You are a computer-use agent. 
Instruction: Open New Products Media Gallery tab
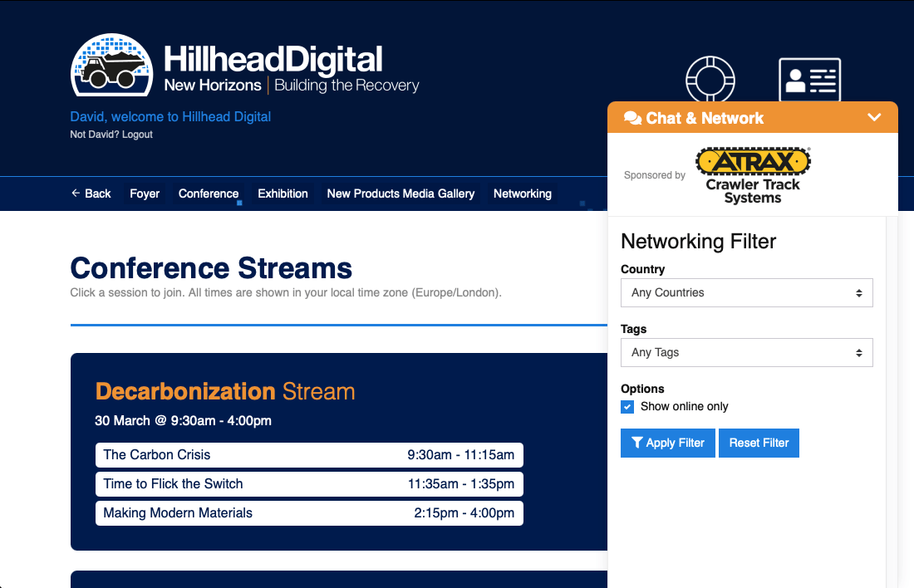pyautogui.click(x=401, y=194)
